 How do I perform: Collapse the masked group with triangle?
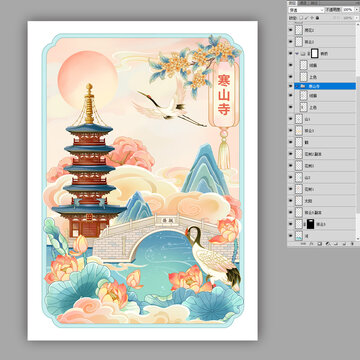[297, 53]
